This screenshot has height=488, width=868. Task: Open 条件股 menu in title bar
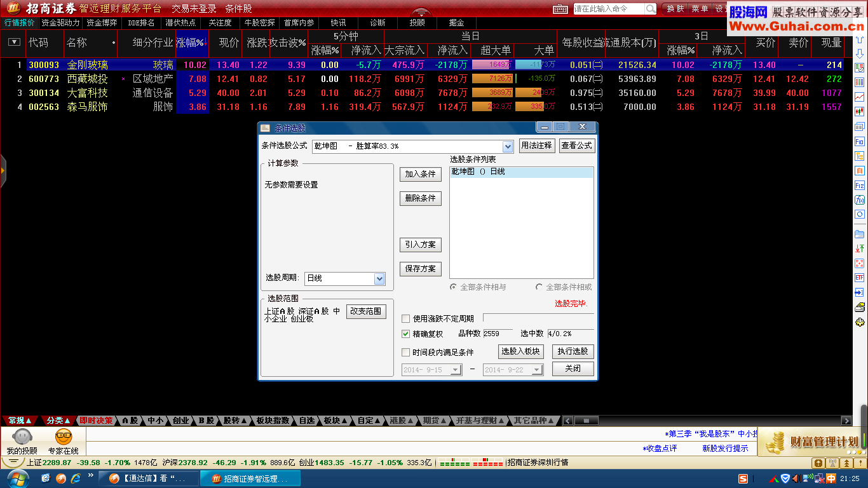click(238, 9)
